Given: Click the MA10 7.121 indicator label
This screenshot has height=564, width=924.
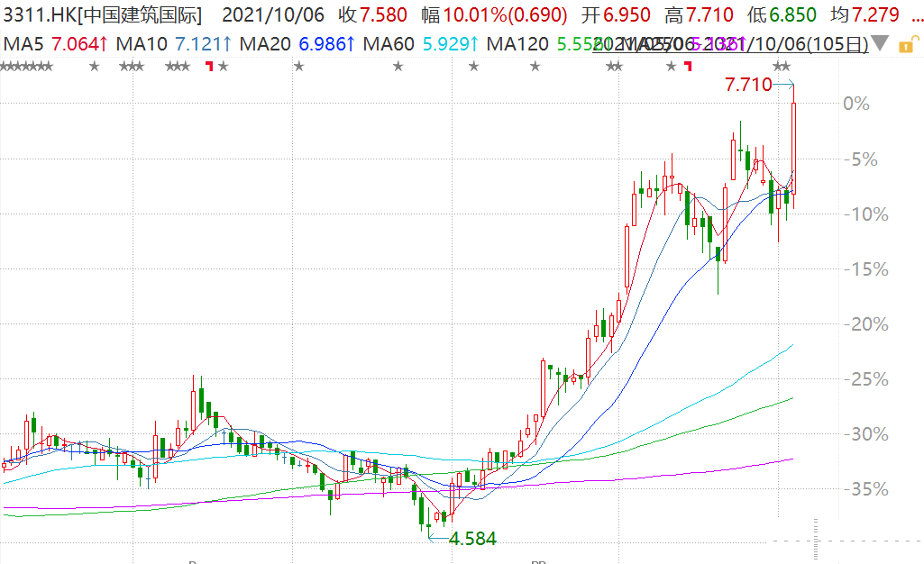Looking at the screenshot, I should [174, 43].
